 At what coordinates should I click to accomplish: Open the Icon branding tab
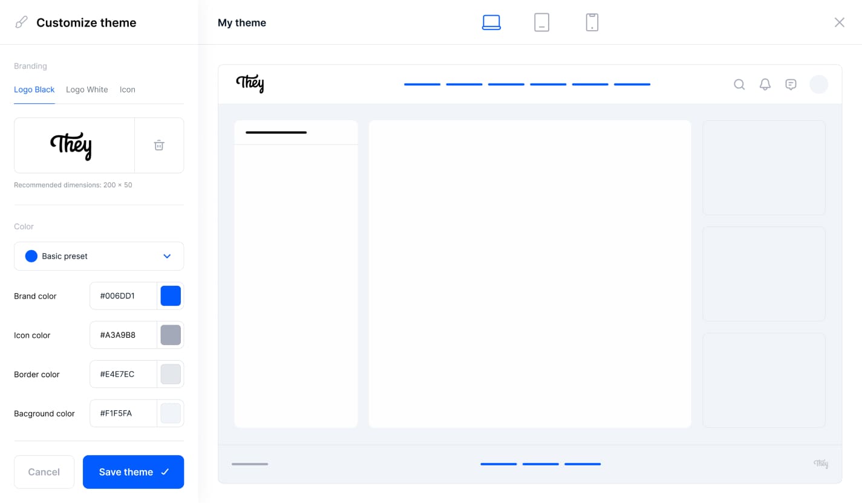[x=127, y=89]
